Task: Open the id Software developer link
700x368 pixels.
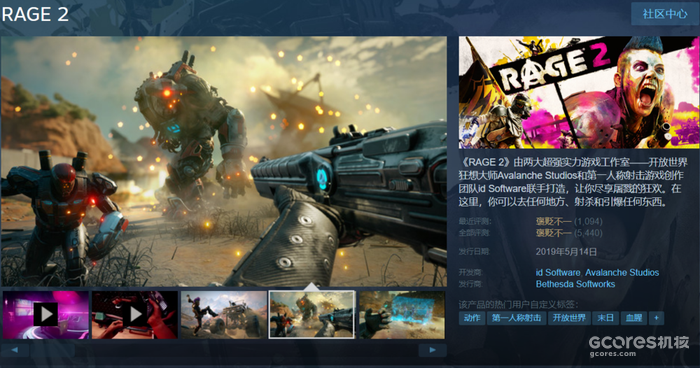Action: [558, 272]
